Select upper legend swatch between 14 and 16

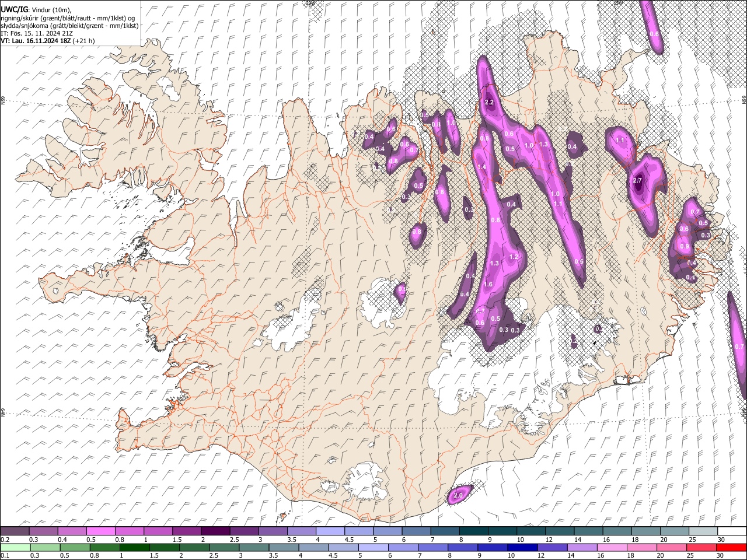[x=588, y=531]
